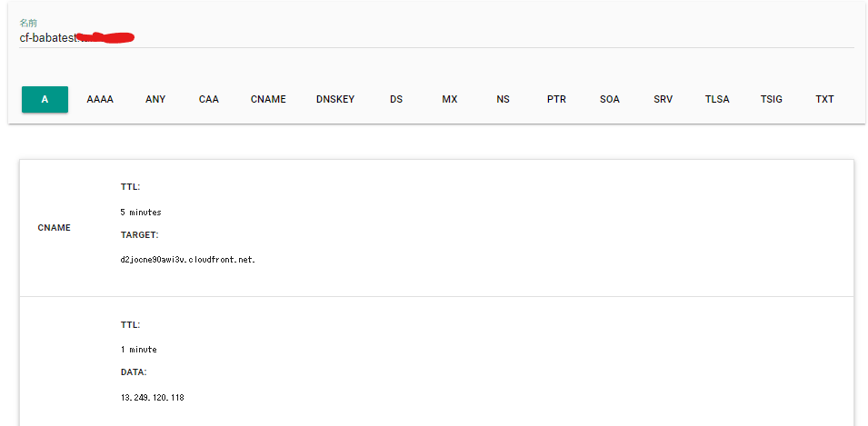Switch to NS record lookup
The image size is (868, 426).
[504, 100]
